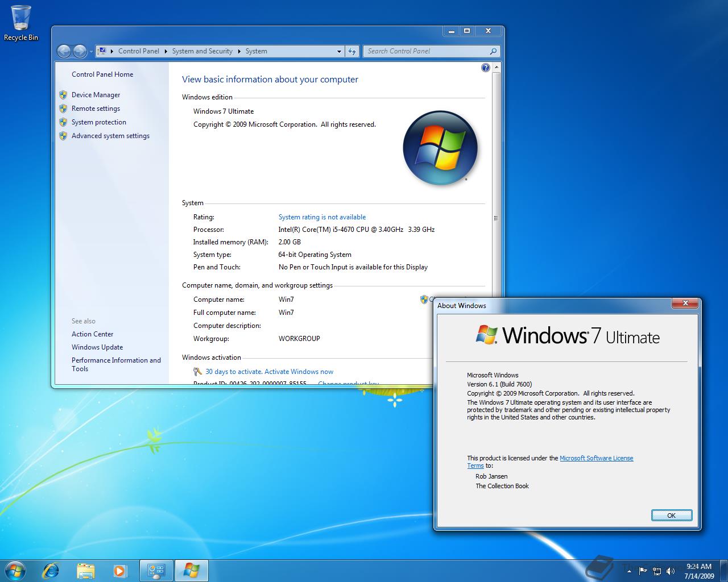This screenshot has width=728, height=582.
Task: Open System protection settings
Action: click(x=99, y=122)
